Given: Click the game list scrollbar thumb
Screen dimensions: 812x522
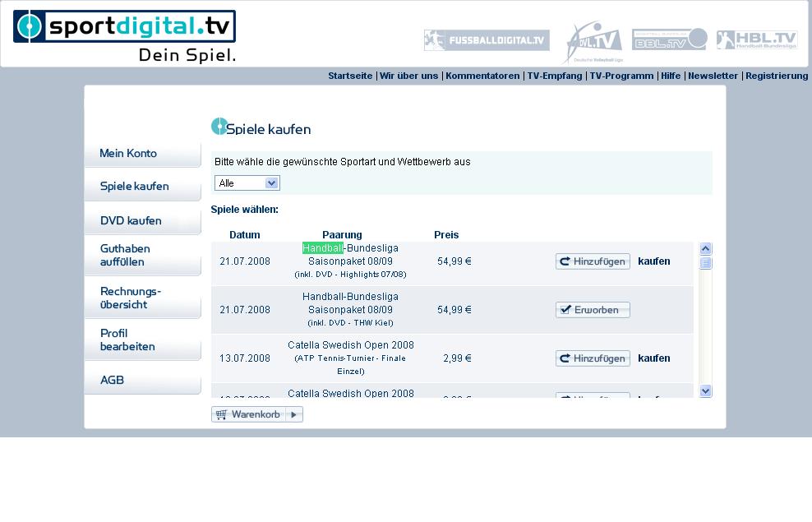Looking at the screenshot, I should click(705, 263).
